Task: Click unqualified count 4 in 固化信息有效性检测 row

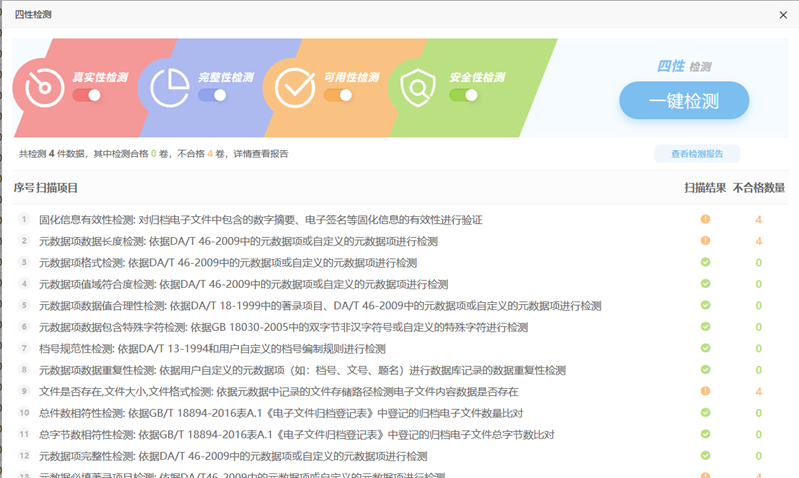Action: point(758,220)
